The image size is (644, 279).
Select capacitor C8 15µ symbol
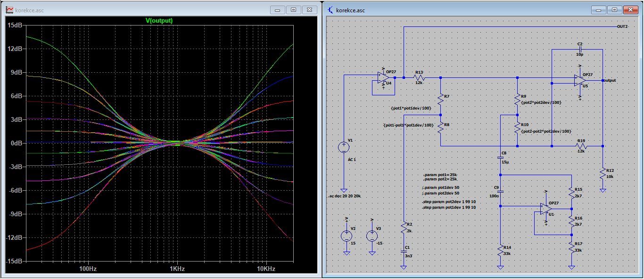pos(501,158)
